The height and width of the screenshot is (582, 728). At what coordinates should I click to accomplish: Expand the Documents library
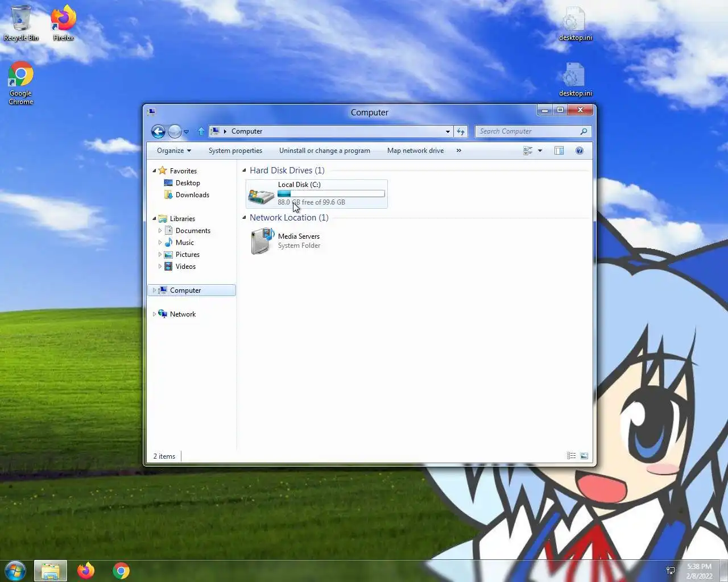(x=160, y=231)
